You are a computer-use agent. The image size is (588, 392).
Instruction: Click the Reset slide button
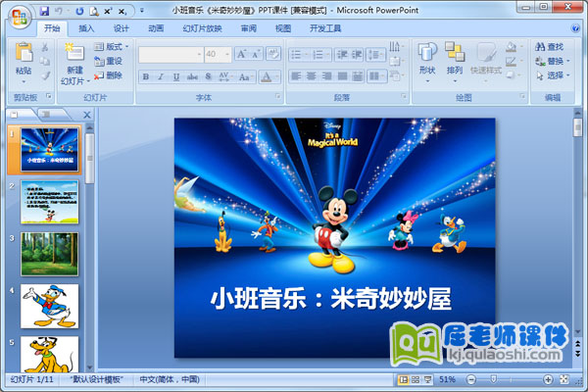pyautogui.click(x=108, y=61)
